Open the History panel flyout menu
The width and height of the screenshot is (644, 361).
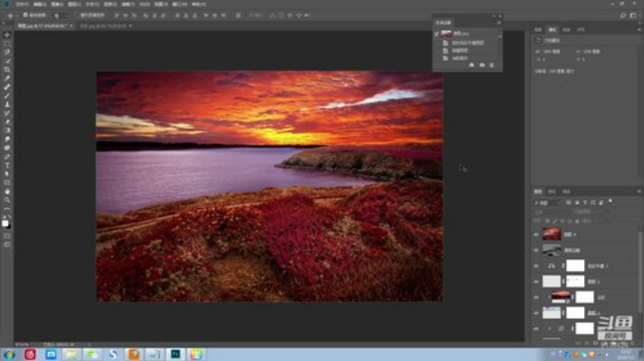[x=499, y=23]
